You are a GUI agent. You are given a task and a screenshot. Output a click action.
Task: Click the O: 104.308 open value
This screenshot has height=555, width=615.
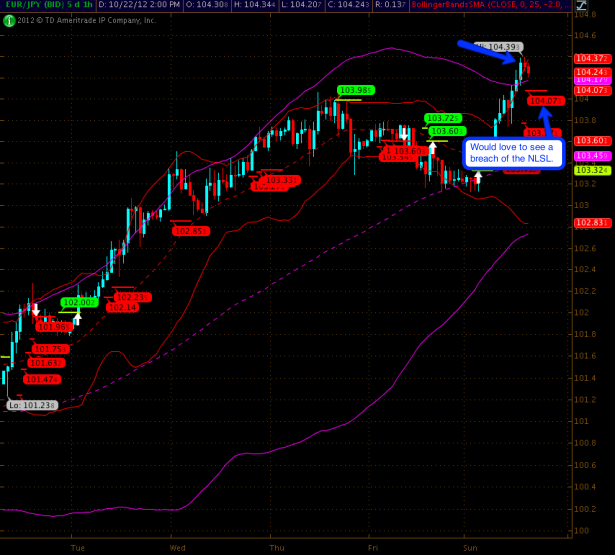[x=207, y=5]
